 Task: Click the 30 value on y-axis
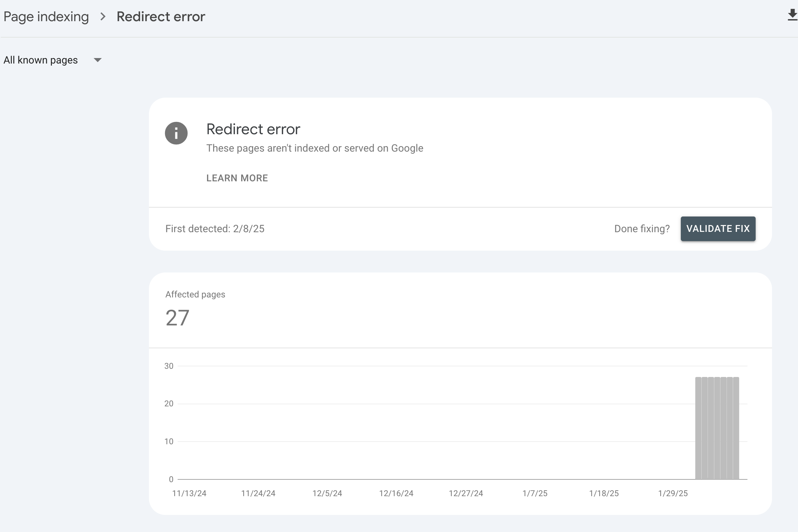click(169, 366)
